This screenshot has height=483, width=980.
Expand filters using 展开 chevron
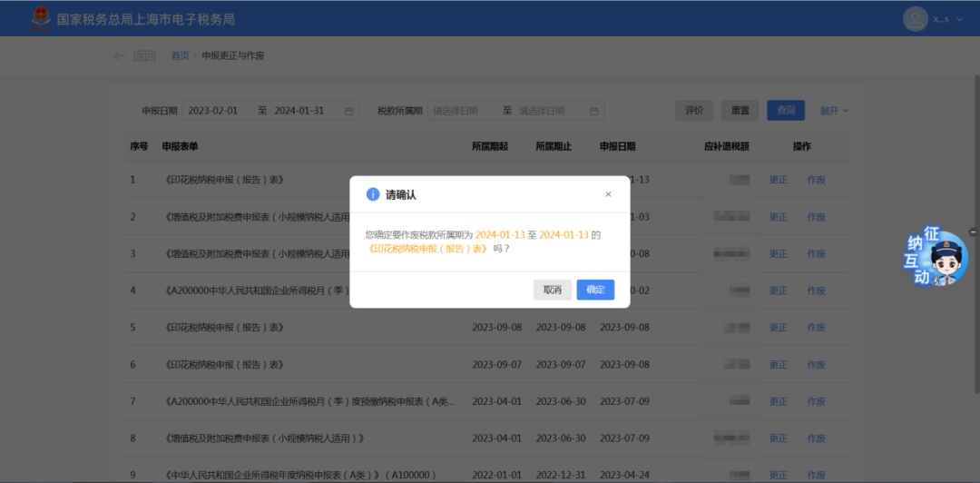pos(845,111)
